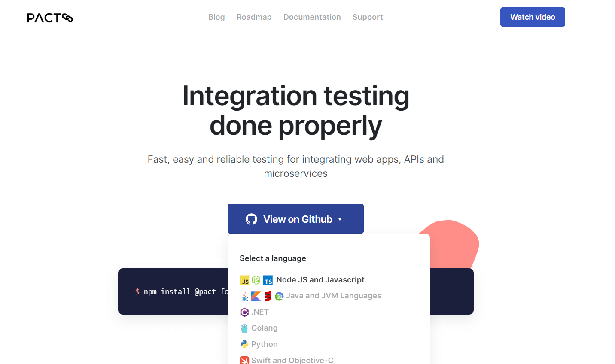The width and height of the screenshot is (615, 364).
Task: Click the Swift bird icon
Action: 244,360
